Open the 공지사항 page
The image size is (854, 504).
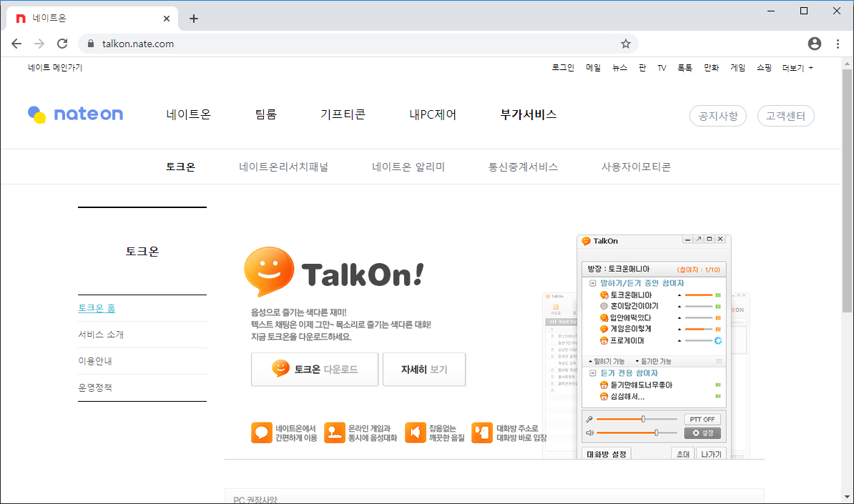coord(718,115)
